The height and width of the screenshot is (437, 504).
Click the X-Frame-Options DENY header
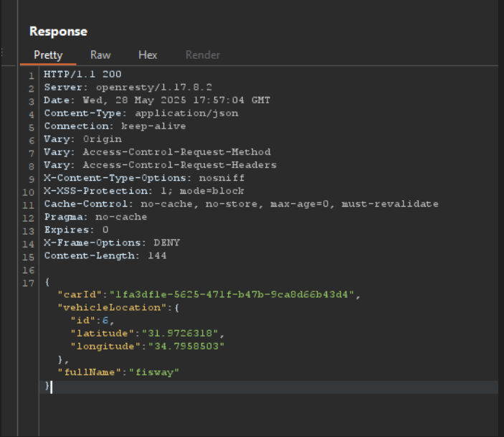coord(112,243)
